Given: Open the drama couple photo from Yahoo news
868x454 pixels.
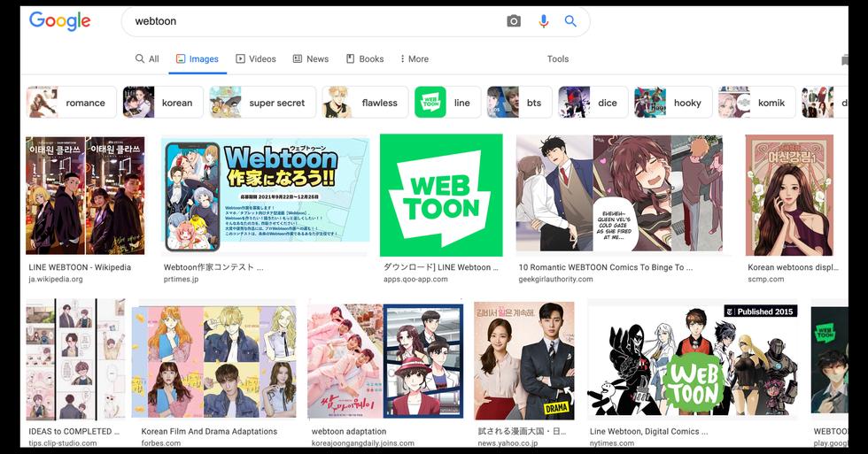Looking at the screenshot, I should coord(524,360).
